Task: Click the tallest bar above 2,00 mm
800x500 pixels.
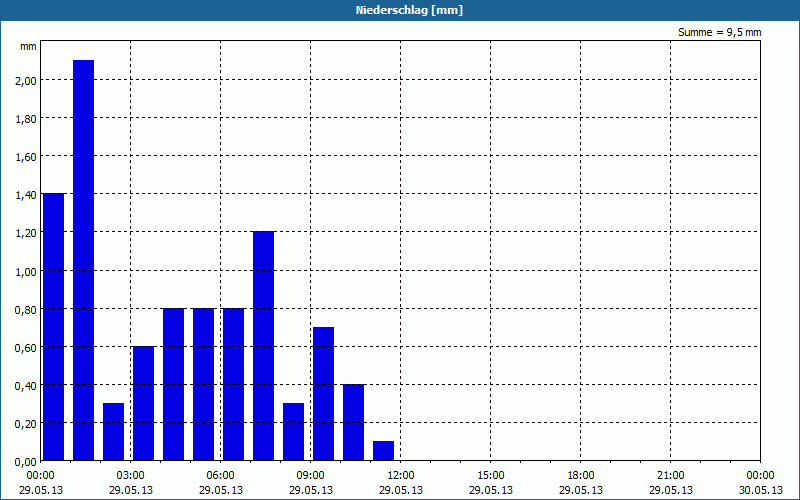Action: point(84,260)
